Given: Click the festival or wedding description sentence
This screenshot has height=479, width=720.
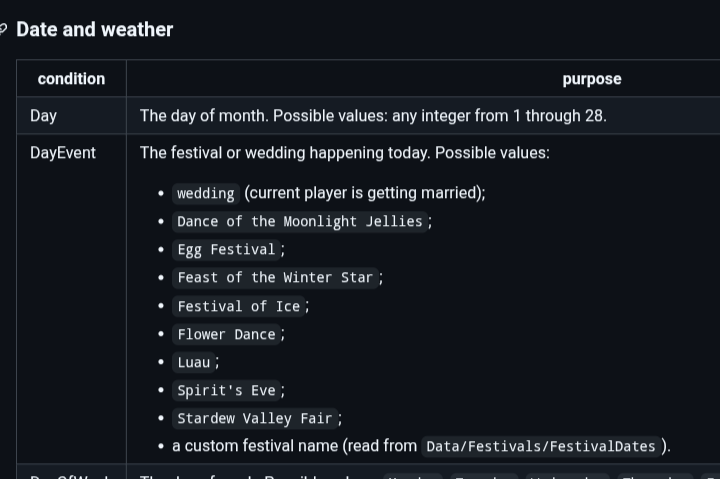Looking at the screenshot, I should tap(344, 153).
